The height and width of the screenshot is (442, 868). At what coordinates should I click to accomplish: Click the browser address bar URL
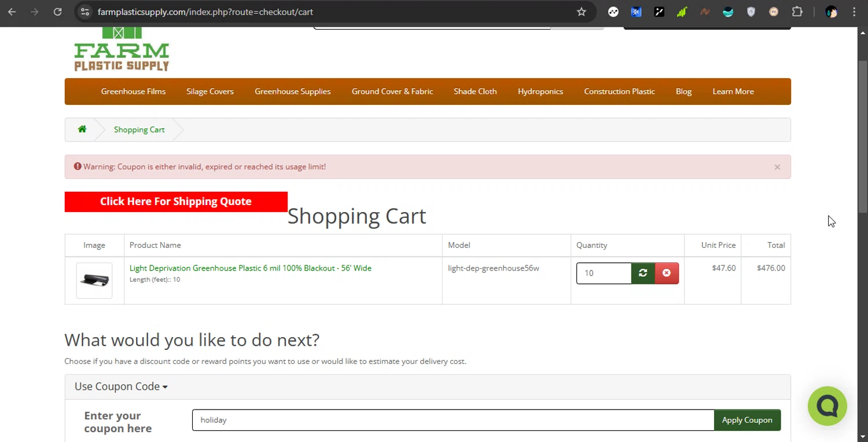205,12
